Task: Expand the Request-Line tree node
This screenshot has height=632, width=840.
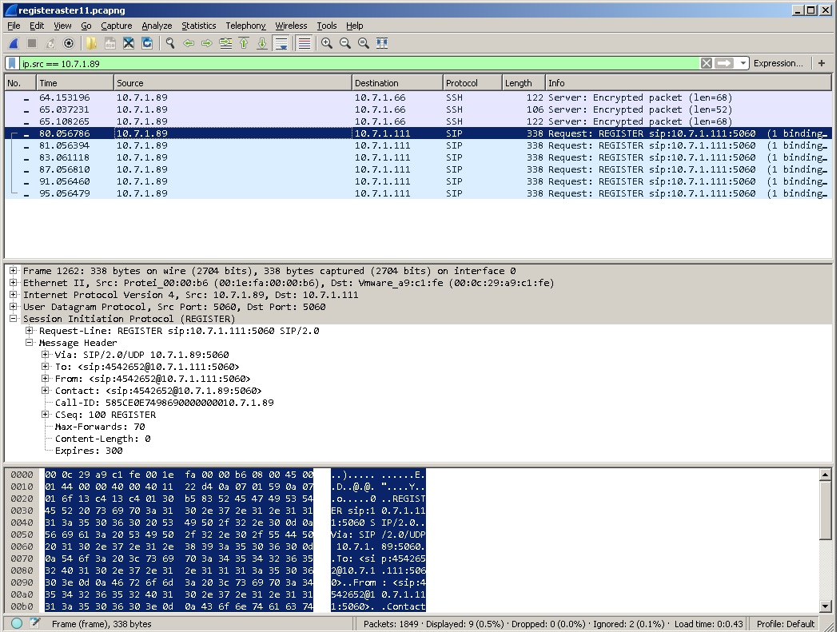Action: click(x=30, y=331)
